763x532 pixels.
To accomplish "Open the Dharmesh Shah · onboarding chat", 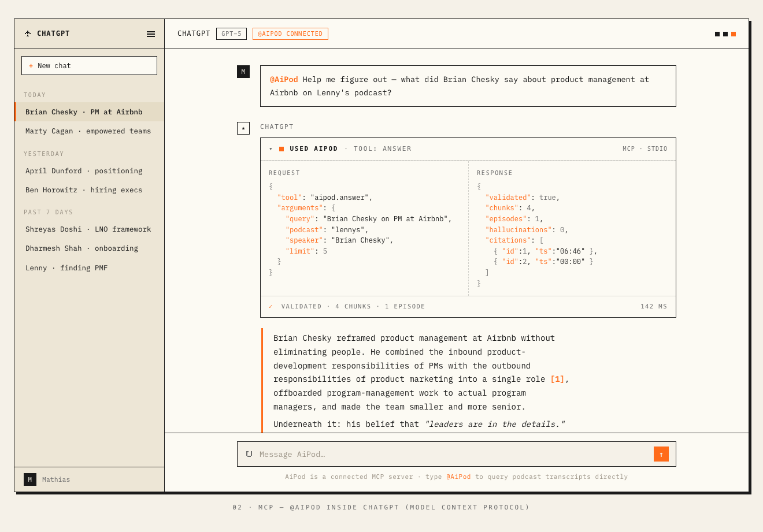I will coord(90,248).
